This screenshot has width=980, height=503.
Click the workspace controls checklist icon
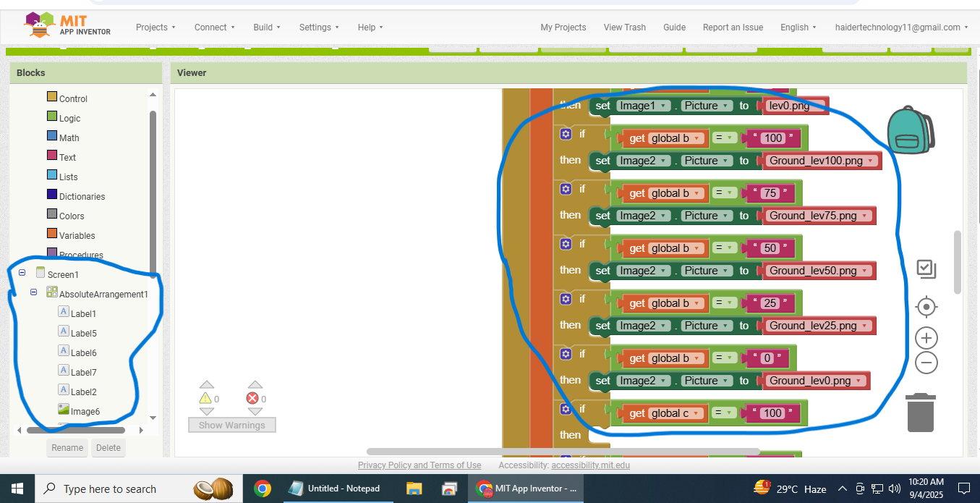926,269
